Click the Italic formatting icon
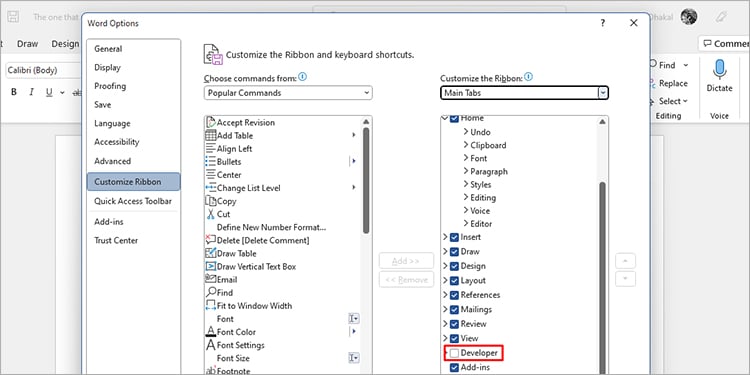The width and height of the screenshot is (750, 375). point(32,92)
